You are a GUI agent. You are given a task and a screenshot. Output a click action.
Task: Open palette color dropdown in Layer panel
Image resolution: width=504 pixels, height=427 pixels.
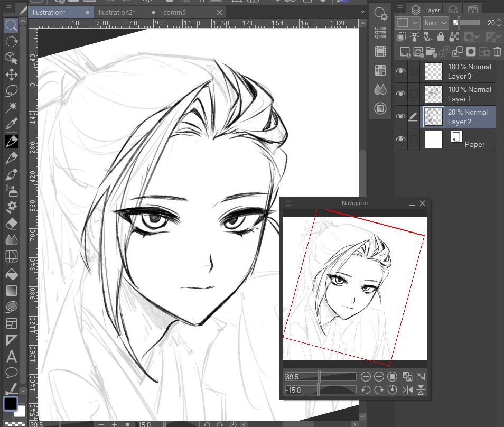(407, 23)
